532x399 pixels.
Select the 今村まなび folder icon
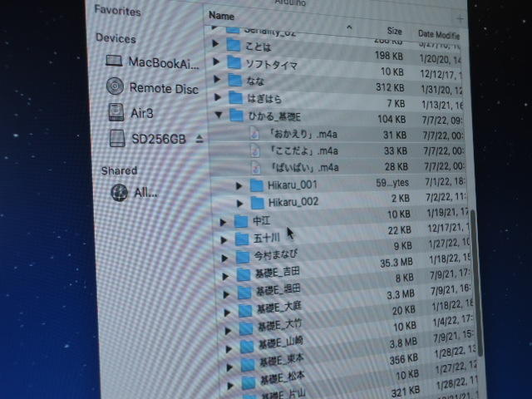(x=243, y=257)
